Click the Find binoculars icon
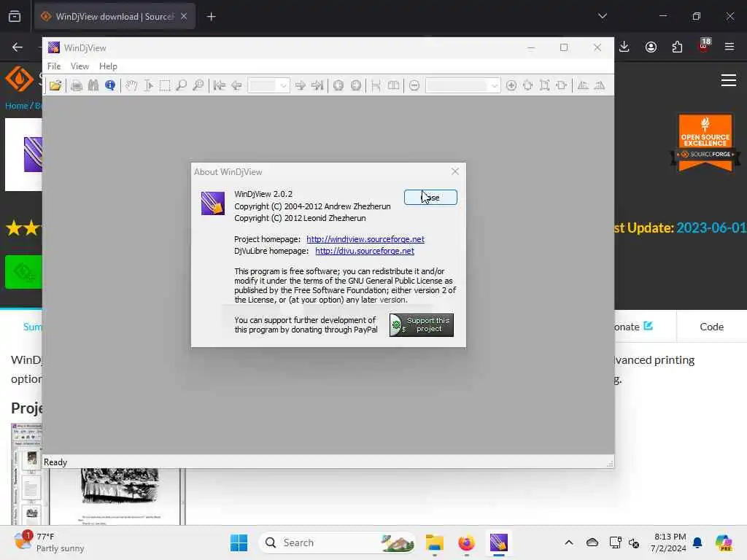 93,86
